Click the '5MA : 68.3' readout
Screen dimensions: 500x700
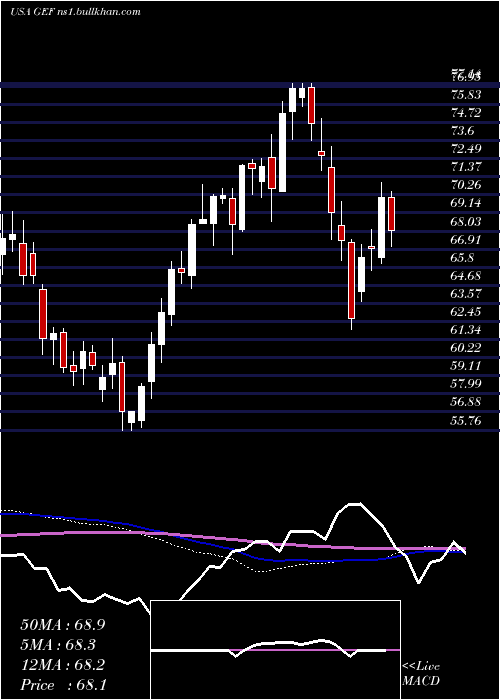58,645
